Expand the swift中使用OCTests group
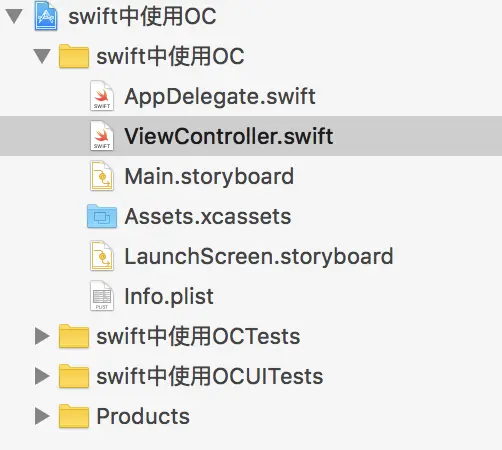Viewport: 502px width, 450px height. pos(42,336)
